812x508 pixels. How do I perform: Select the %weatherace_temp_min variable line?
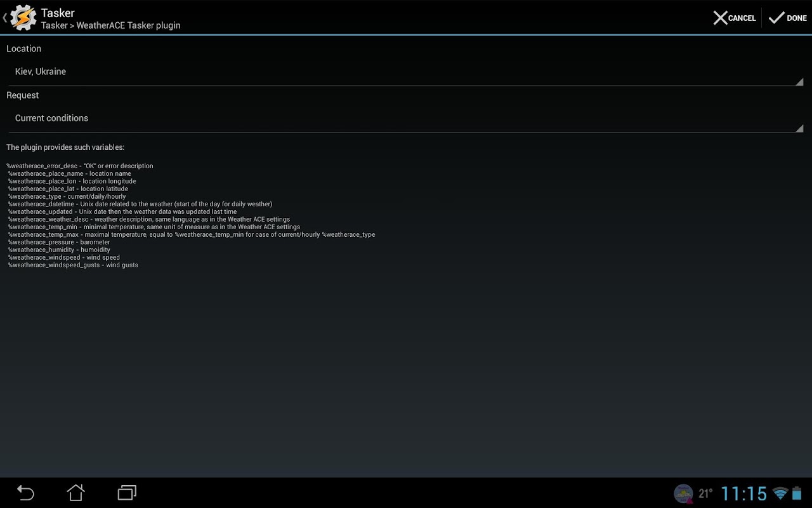point(154,227)
